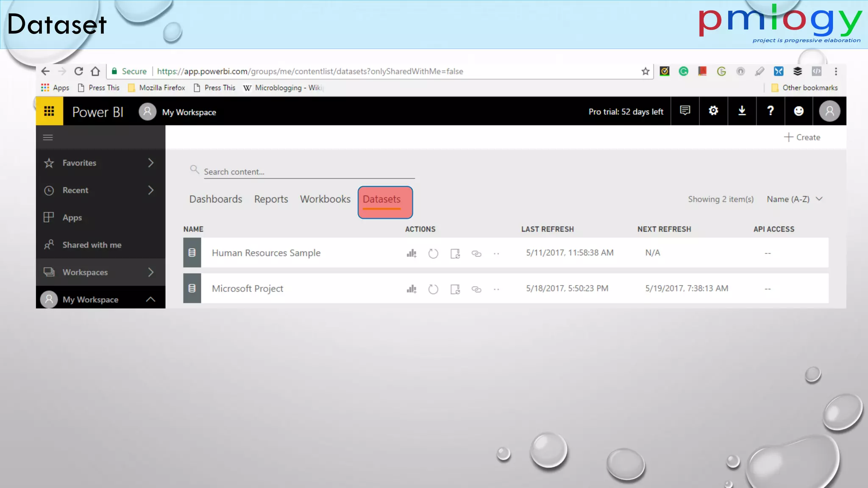Open Power BI settings gear

point(713,111)
